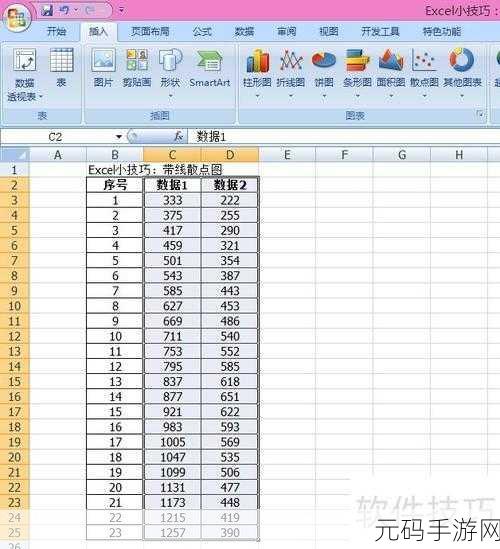Open the Shapes (形状) gallery

tap(170, 74)
